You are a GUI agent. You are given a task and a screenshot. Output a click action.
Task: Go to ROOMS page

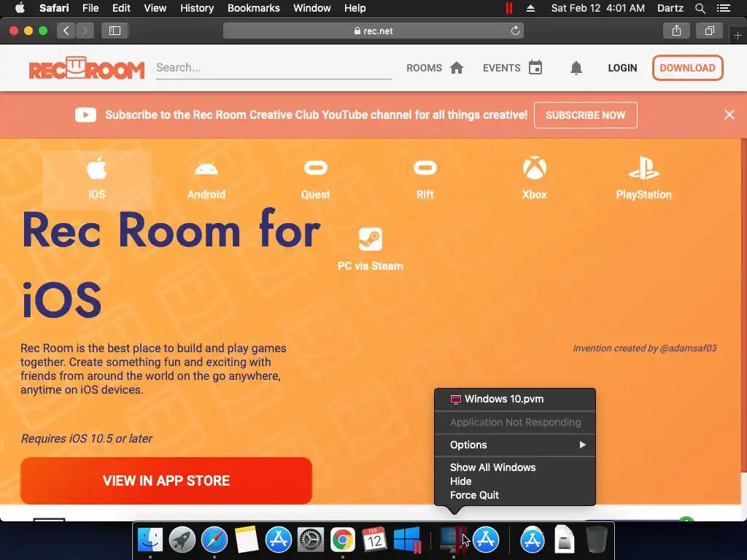click(x=435, y=68)
